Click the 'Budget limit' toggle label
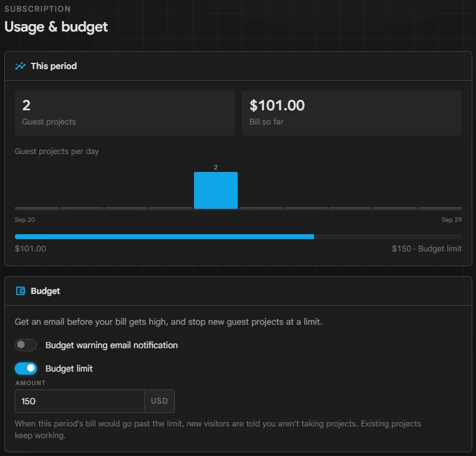Viewport: 476px width, 456px height. tap(69, 369)
